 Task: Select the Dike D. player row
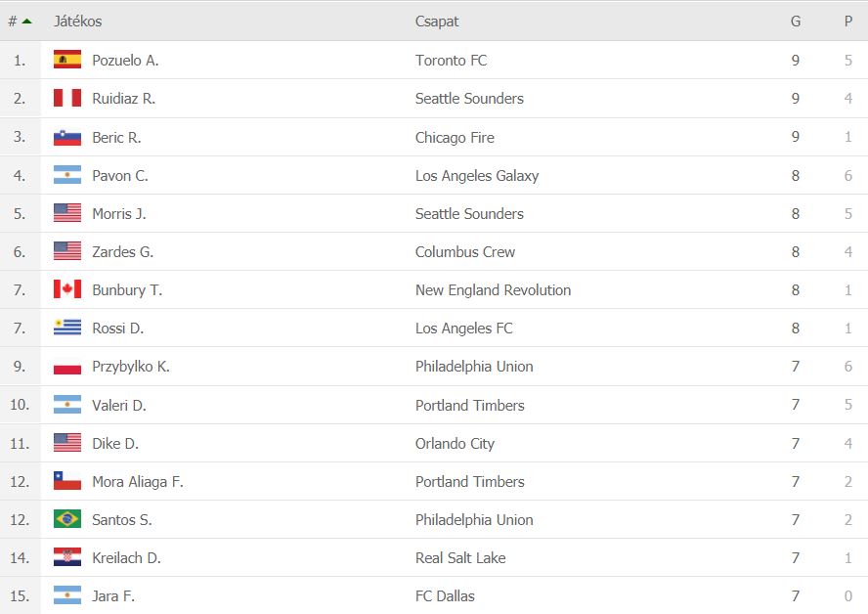tap(434, 443)
